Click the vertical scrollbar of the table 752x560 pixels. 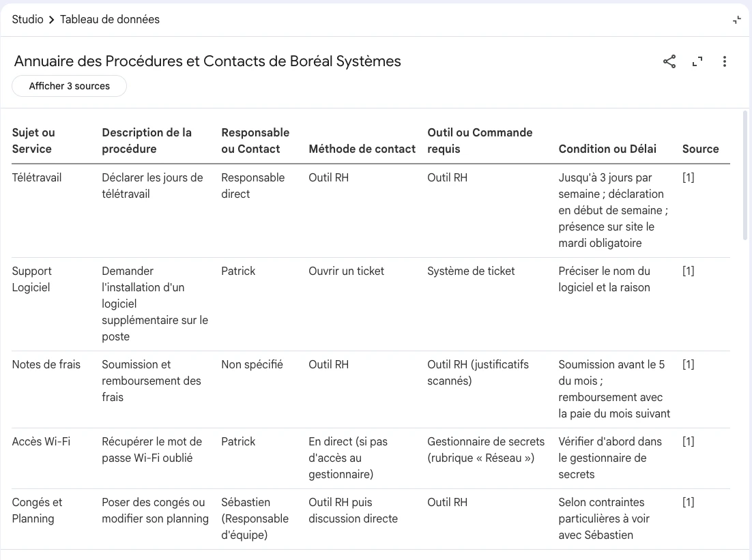744,175
